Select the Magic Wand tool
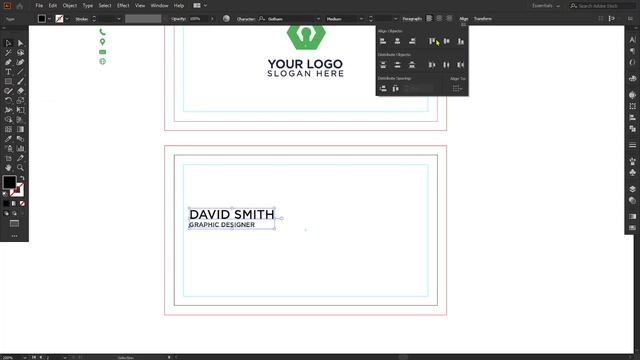 coord(8,53)
